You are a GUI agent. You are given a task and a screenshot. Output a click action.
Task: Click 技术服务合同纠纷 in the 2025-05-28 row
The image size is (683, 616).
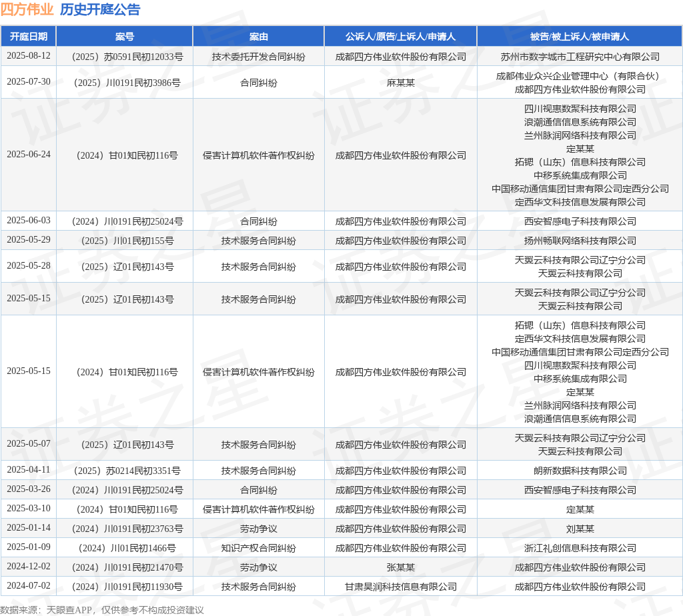(259, 267)
